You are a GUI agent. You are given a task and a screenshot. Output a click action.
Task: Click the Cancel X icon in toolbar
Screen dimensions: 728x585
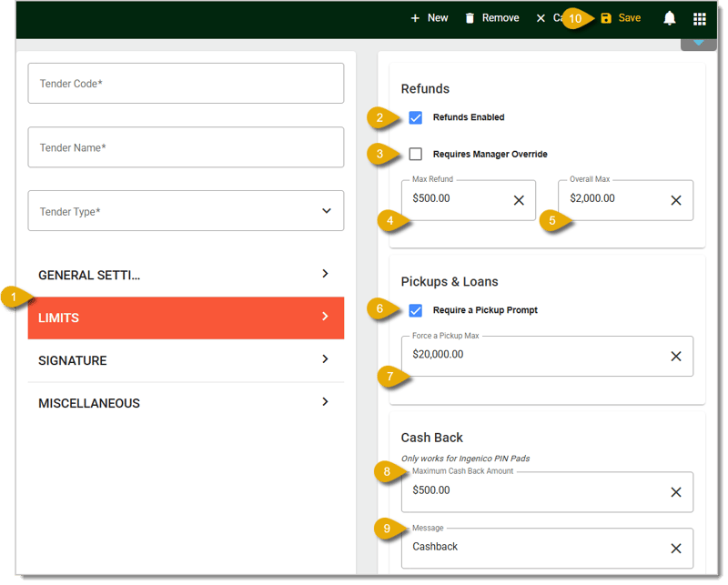pos(541,18)
